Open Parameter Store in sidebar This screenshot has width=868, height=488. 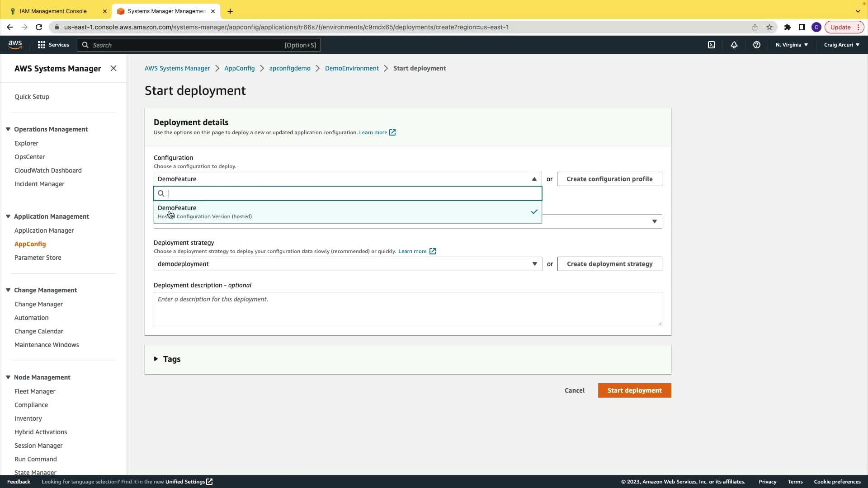pyautogui.click(x=38, y=258)
